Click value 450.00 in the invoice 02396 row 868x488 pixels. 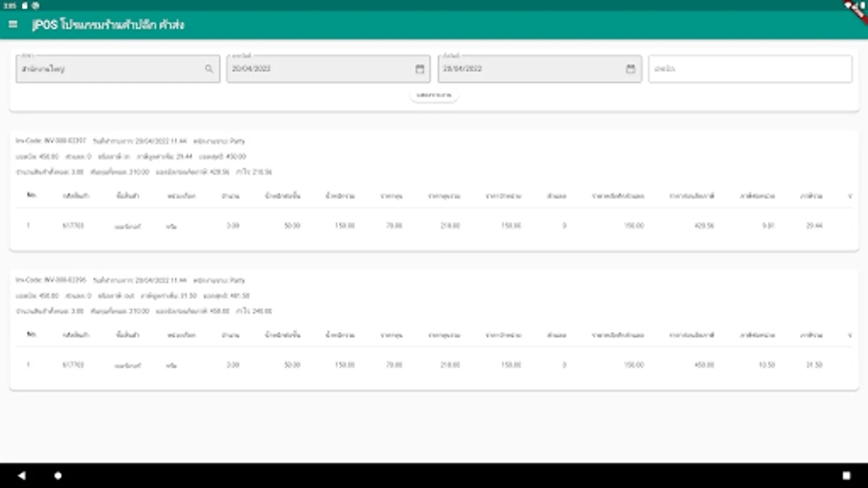coord(704,365)
